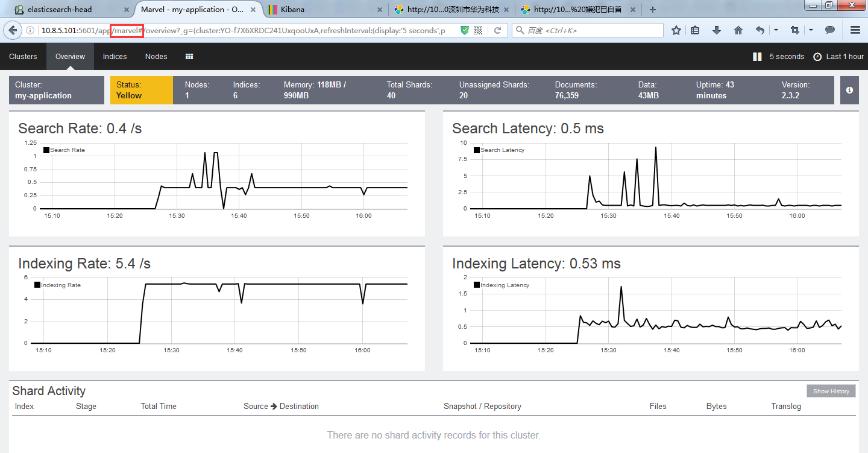Switch to the Kibana browser tab

tap(324, 10)
